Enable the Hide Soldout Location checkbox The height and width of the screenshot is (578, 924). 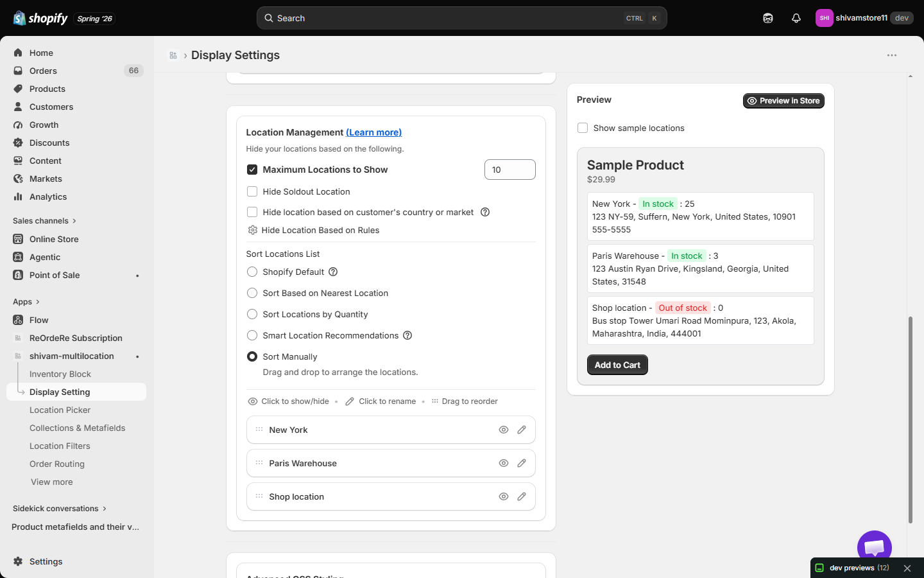pos(252,191)
